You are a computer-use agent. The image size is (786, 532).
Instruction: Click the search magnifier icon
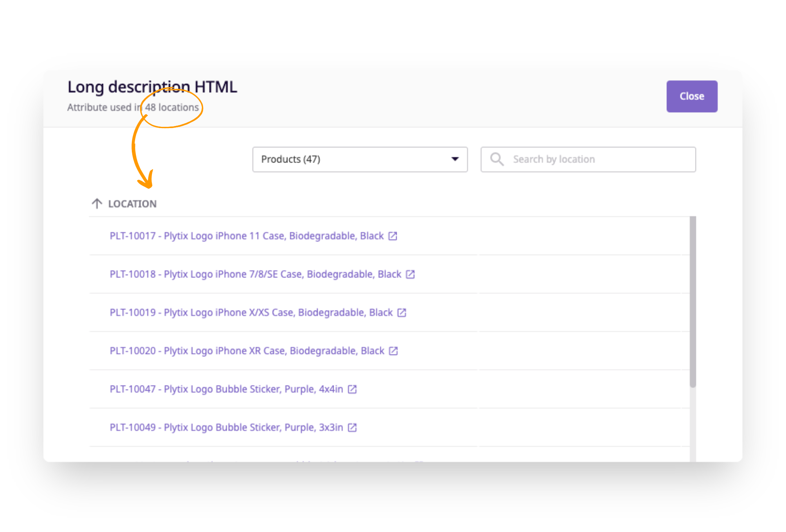pyautogui.click(x=497, y=159)
